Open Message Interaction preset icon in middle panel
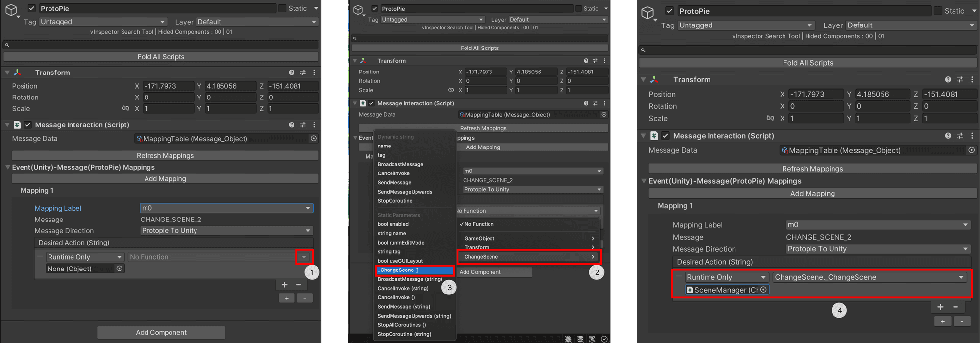Screen dimensions: 980x343 click(595, 103)
